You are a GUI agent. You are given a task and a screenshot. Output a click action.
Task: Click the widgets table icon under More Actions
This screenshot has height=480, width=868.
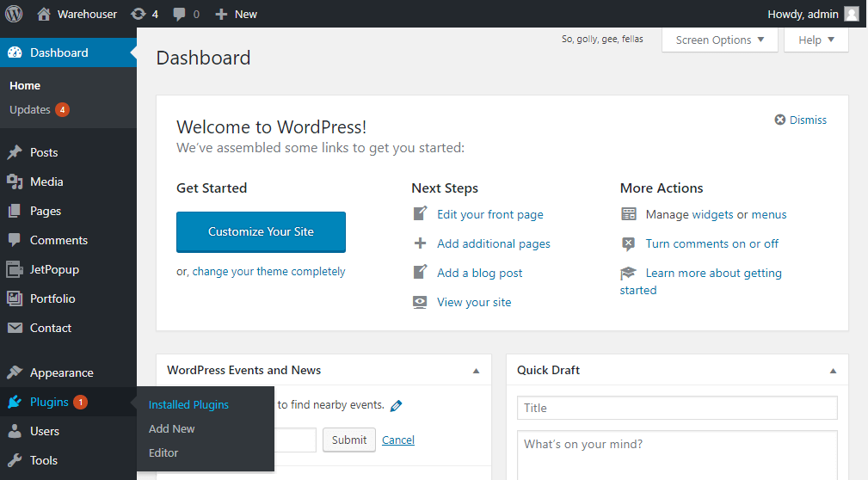click(629, 214)
